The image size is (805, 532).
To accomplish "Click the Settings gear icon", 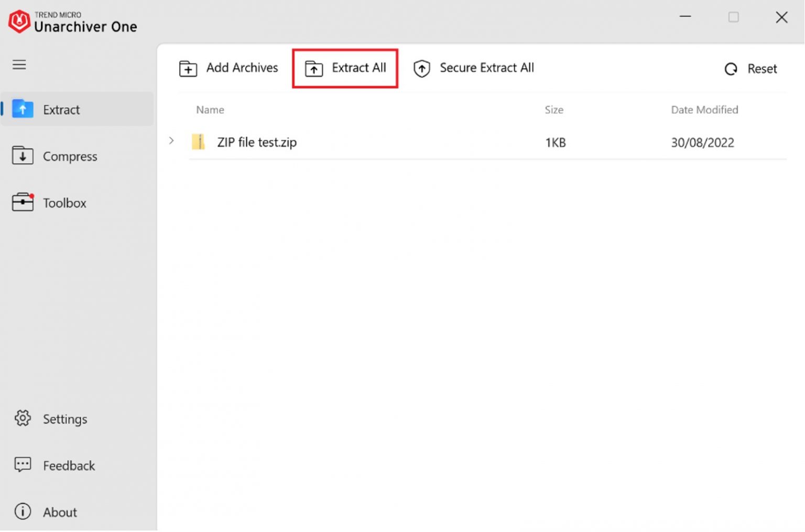I will point(23,418).
